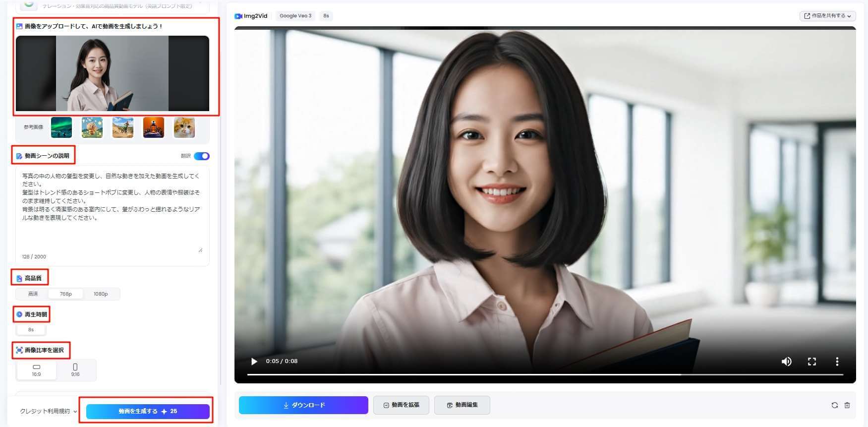Viewport: 868px width, 427px height.
Task: Select 高速 speed quality option
Action: click(33, 294)
